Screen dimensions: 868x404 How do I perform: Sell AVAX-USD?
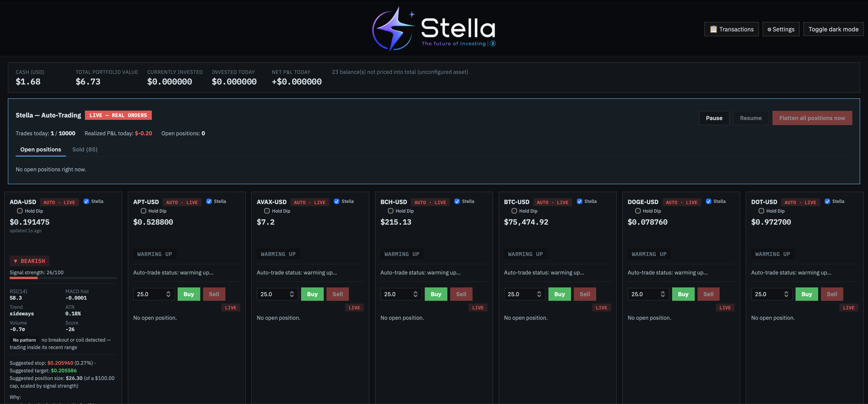click(x=338, y=294)
